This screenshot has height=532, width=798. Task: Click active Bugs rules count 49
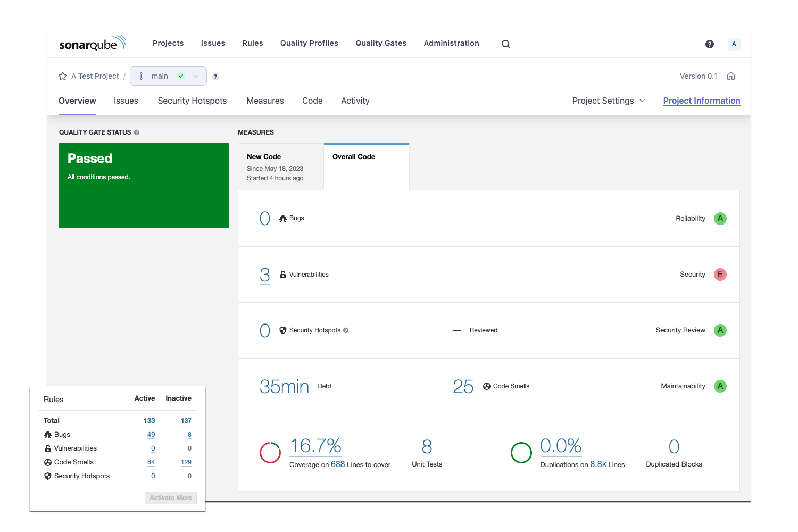coord(151,435)
